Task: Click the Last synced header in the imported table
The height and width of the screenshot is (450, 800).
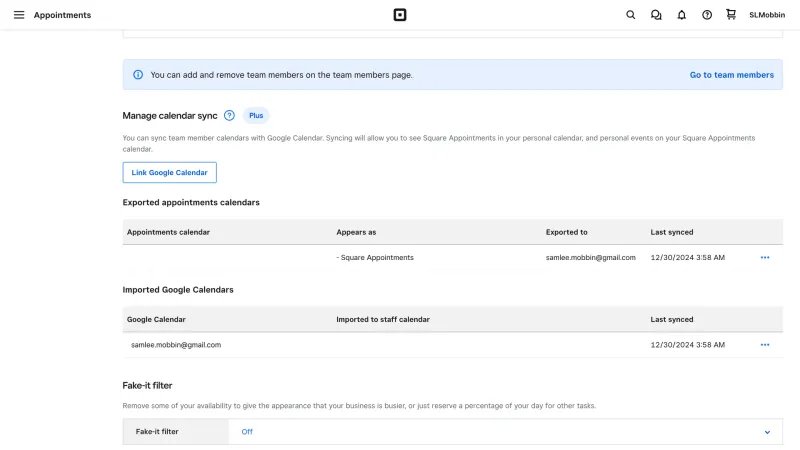Action: pos(671,319)
